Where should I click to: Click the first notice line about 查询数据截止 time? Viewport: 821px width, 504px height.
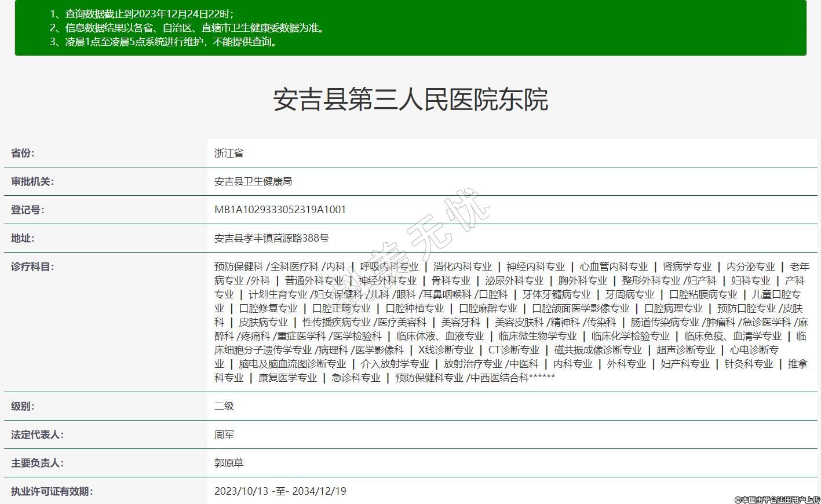[142, 14]
